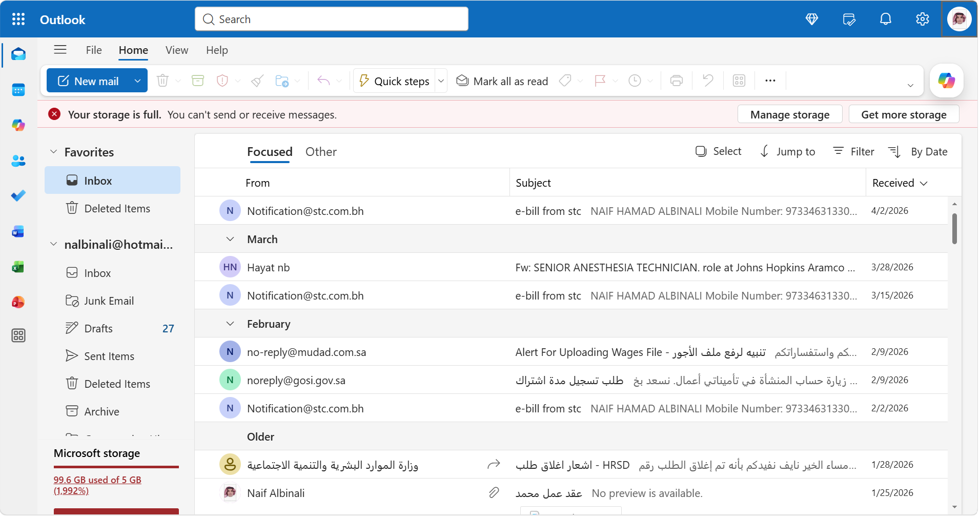Collapse the Favorites section
Viewport: 980px width, 517px height.
tap(53, 152)
